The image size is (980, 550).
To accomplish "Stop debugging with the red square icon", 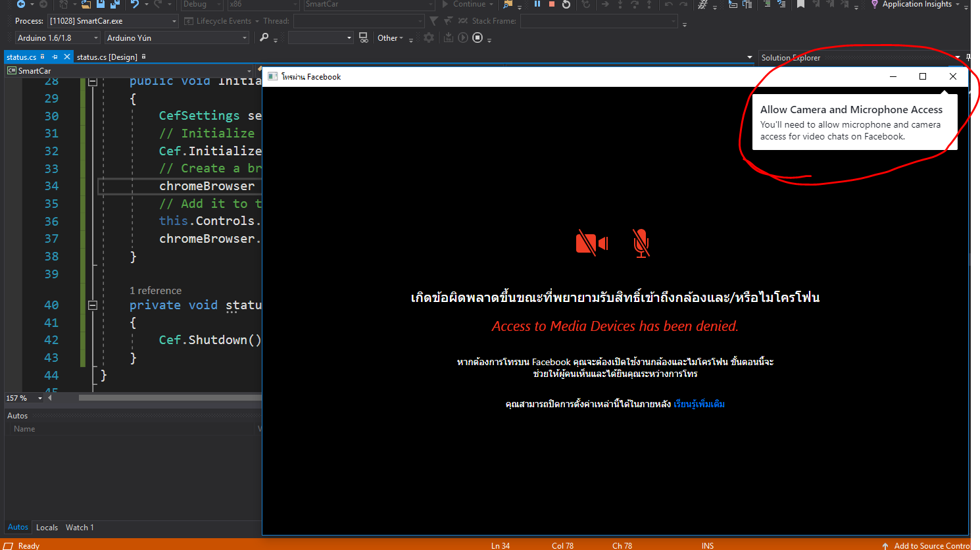I will [552, 4].
